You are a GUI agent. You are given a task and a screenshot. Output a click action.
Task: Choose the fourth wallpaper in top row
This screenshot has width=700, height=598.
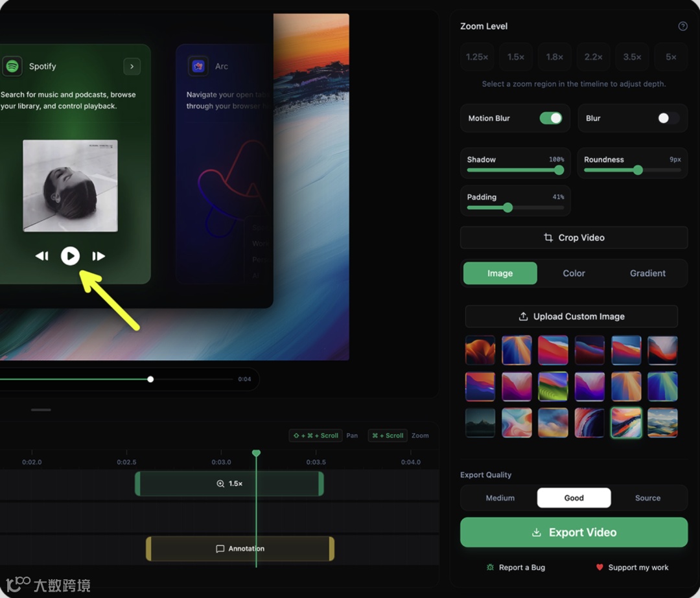[589, 351]
